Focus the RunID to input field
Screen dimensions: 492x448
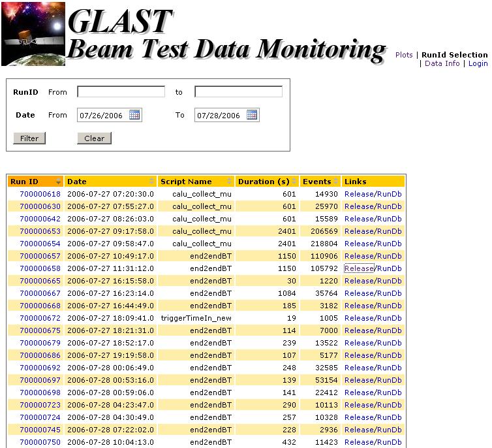pyautogui.click(x=238, y=91)
